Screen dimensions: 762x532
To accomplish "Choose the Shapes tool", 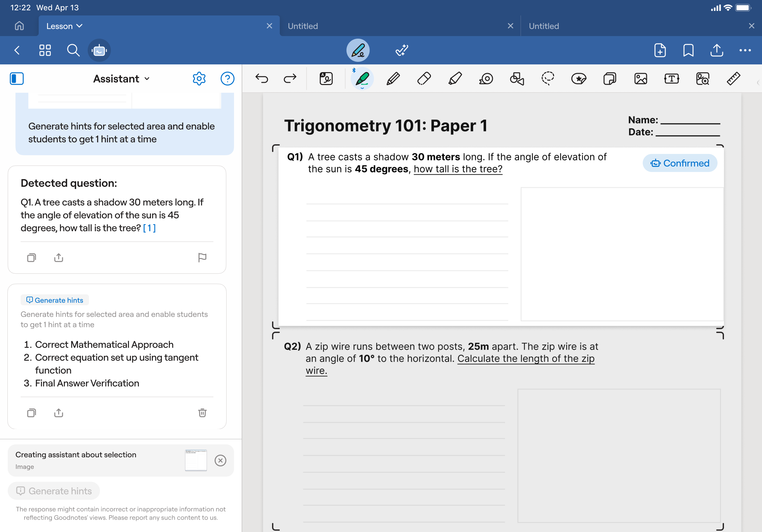I will pos(517,79).
